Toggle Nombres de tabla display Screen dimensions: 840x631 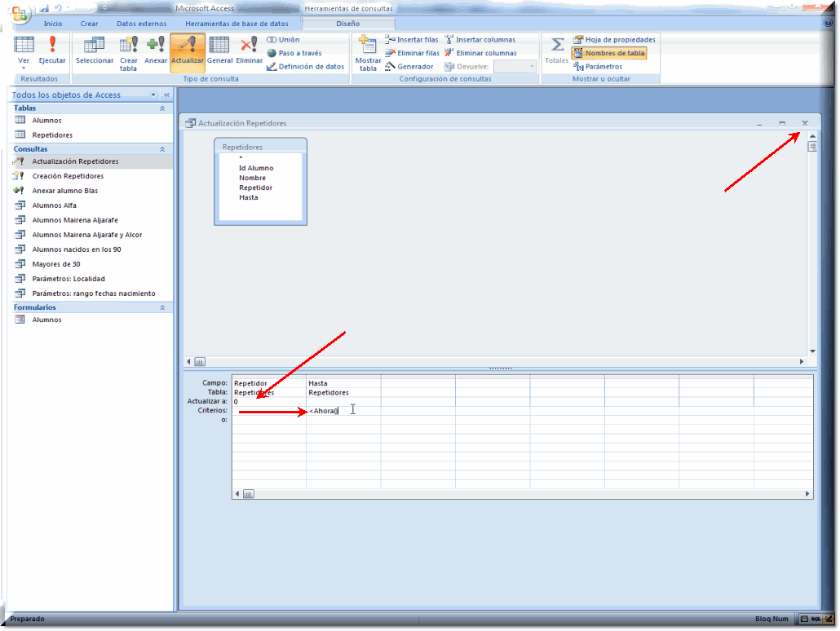[608, 53]
